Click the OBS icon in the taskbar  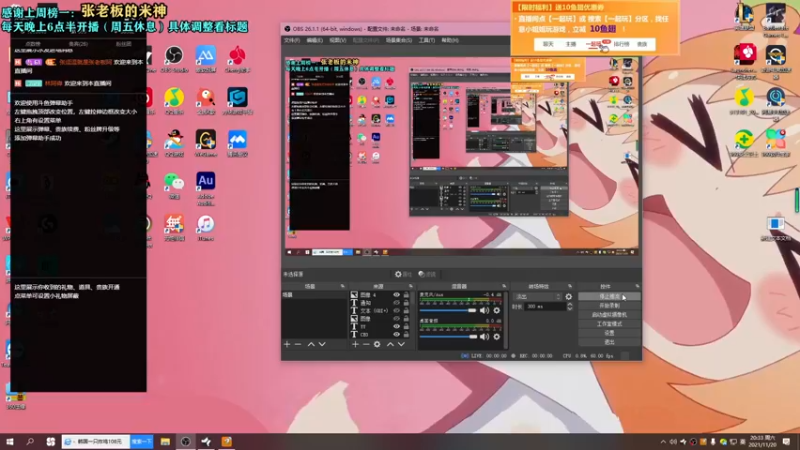185,441
